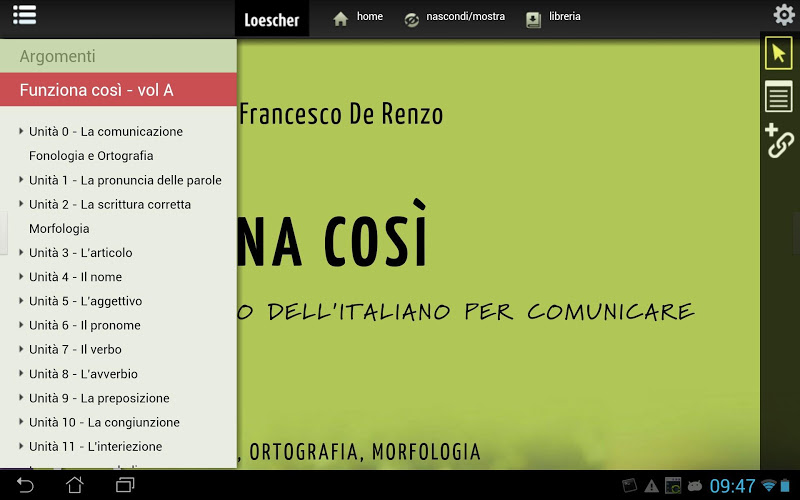Expand Unità 0 arrow
800x500 pixels.
pos(21,131)
